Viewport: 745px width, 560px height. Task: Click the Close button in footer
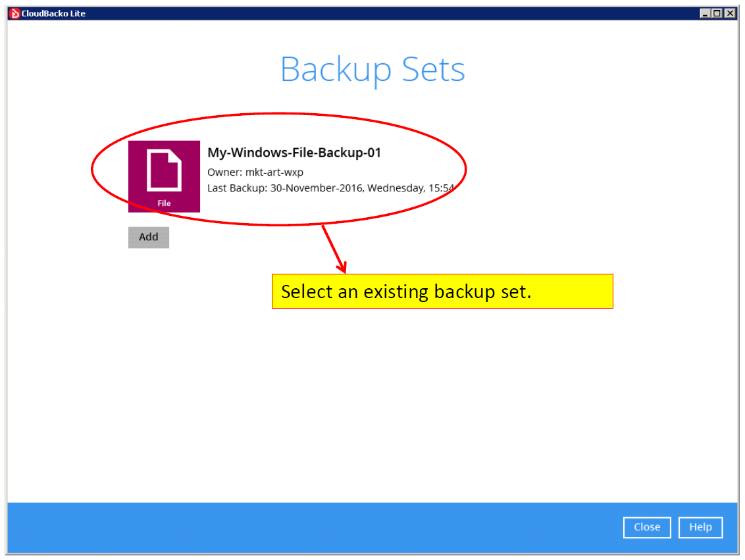coord(647,527)
